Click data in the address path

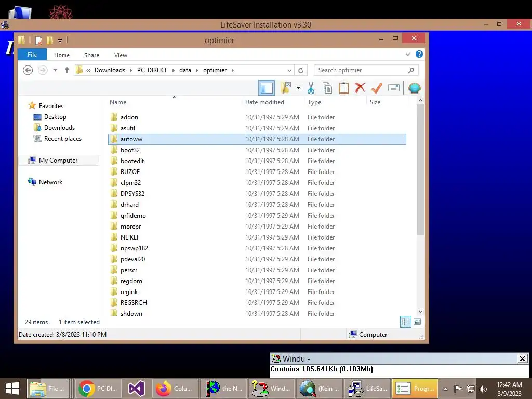[x=185, y=70]
